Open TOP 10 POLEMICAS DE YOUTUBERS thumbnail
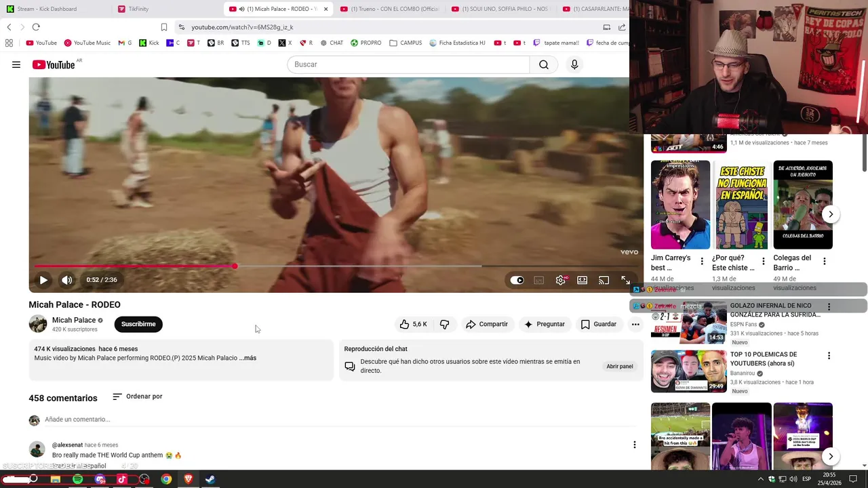This screenshot has width=868, height=488. [x=689, y=371]
